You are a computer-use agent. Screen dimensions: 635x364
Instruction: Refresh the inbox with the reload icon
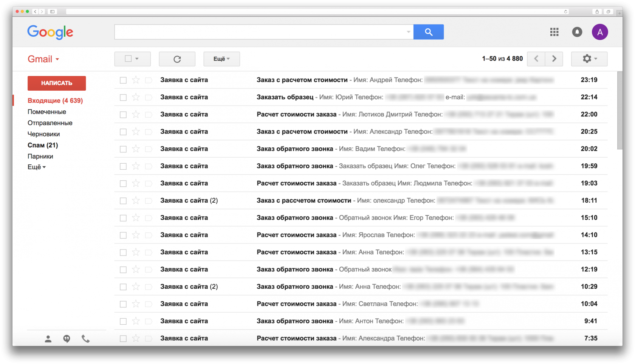(177, 59)
